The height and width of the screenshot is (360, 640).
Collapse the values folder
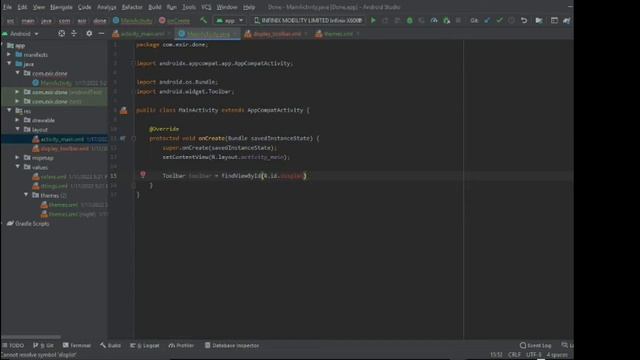tap(17, 167)
